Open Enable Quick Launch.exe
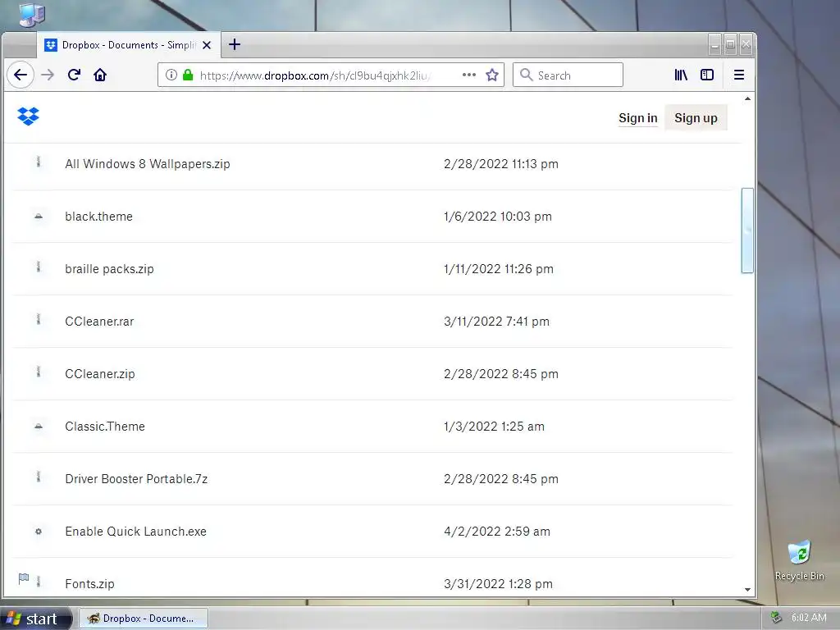The image size is (840, 630). [135, 532]
